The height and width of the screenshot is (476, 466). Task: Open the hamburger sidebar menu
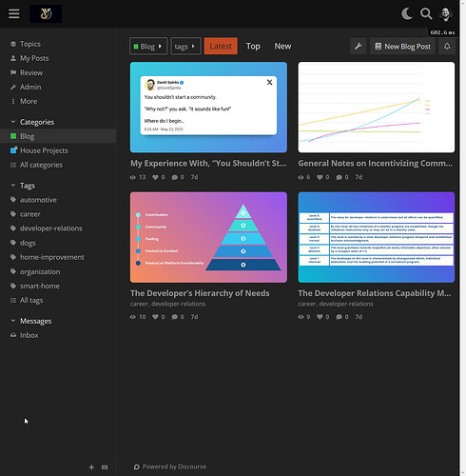(14, 13)
